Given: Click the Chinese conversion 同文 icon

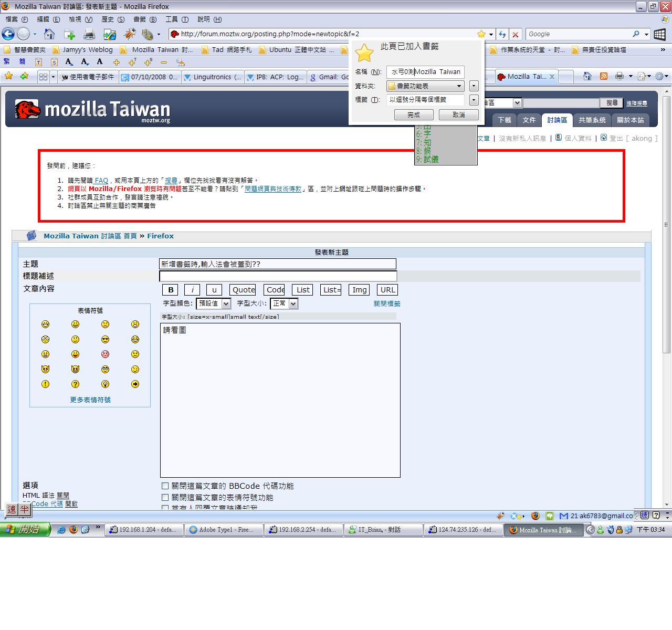Looking at the screenshot, I should pyautogui.click(x=146, y=35).
